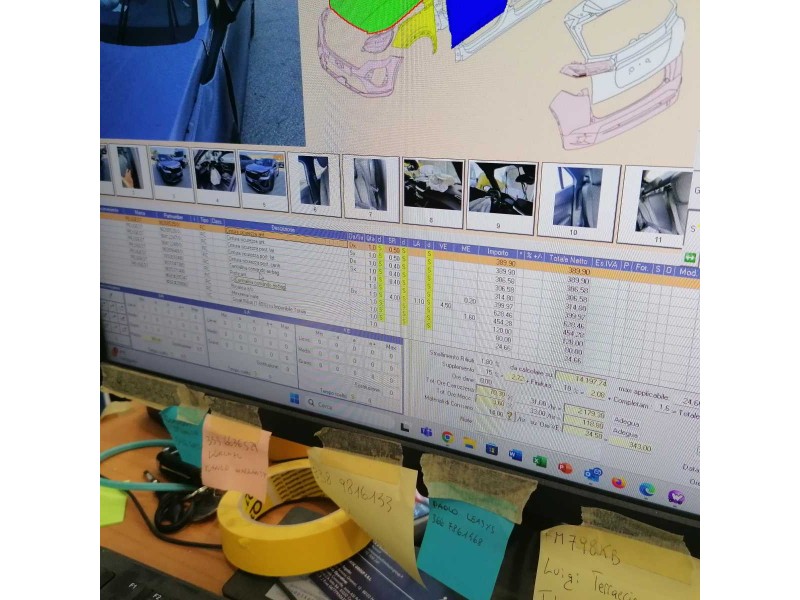Image resolution: width=800 pixels, height=600 pixels.
Task: Open Microsoft Teams from the taskbar
Action: click(x=426, y=432)
